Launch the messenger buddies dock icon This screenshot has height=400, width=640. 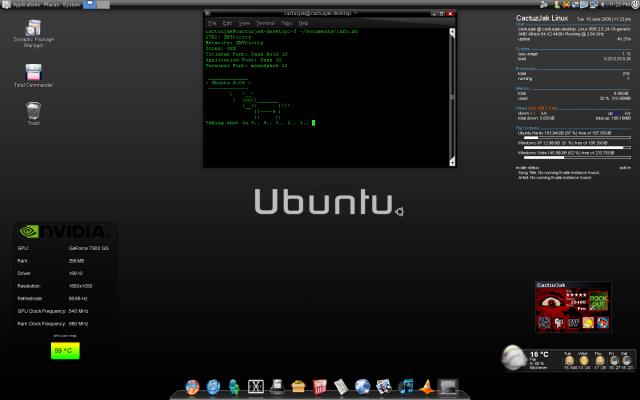[234, 387]
